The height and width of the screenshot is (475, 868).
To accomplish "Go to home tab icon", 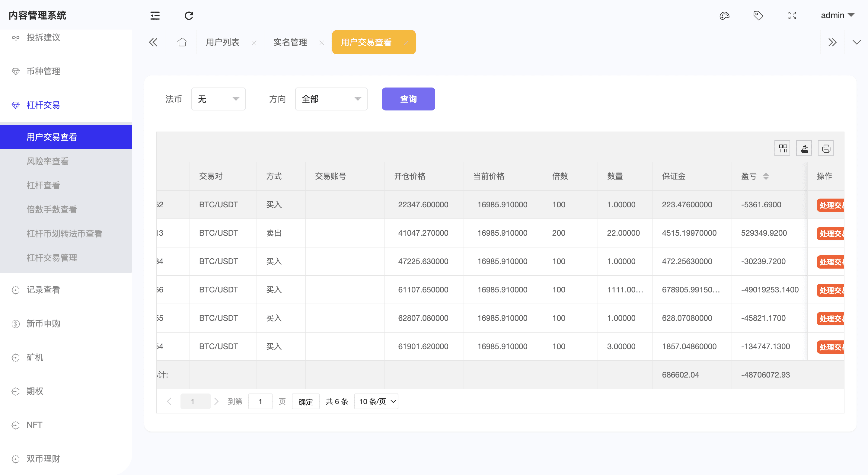I will tap(182, 42).
